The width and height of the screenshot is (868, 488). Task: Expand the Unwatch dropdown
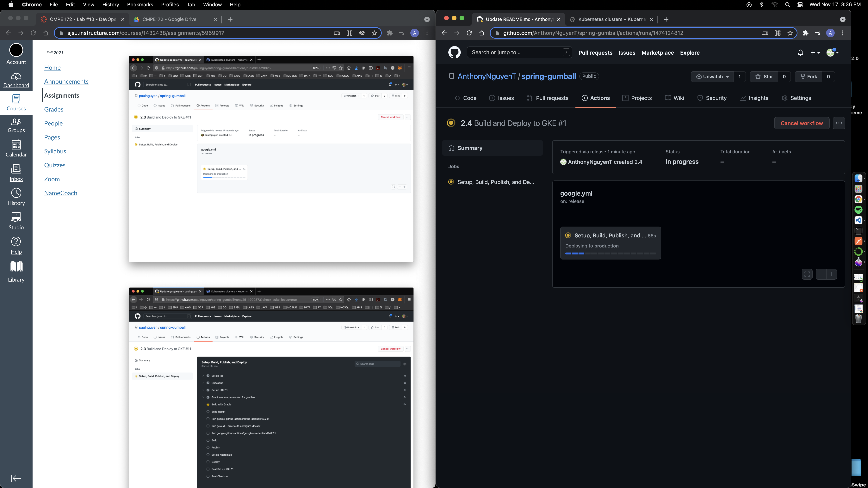tap(713, 76)
